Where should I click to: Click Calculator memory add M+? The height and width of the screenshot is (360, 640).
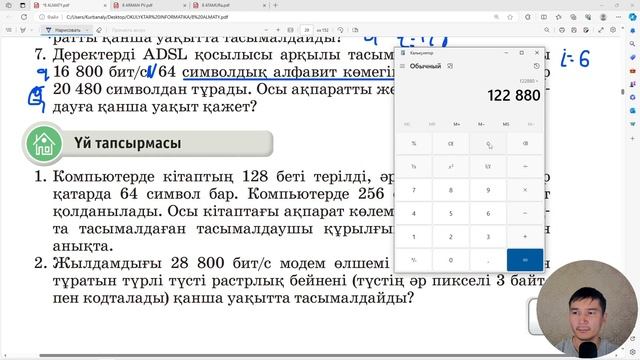click(x=456, y=124)
